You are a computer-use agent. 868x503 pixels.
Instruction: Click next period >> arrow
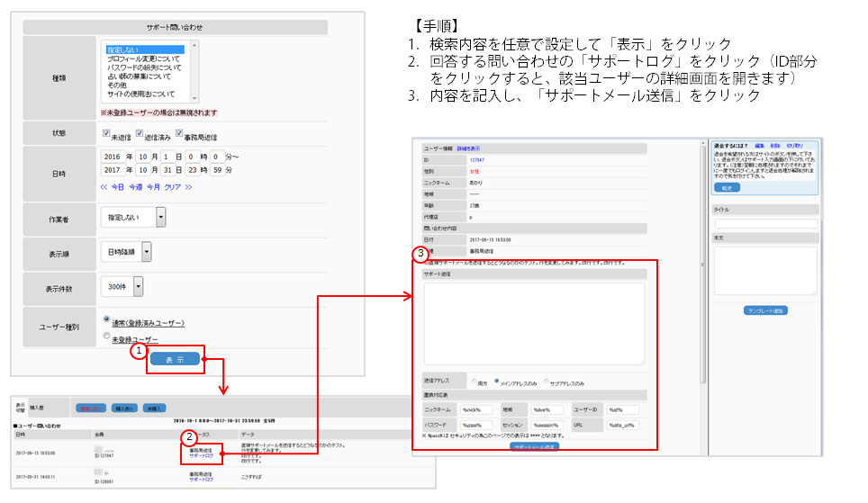tap(188, 187)
